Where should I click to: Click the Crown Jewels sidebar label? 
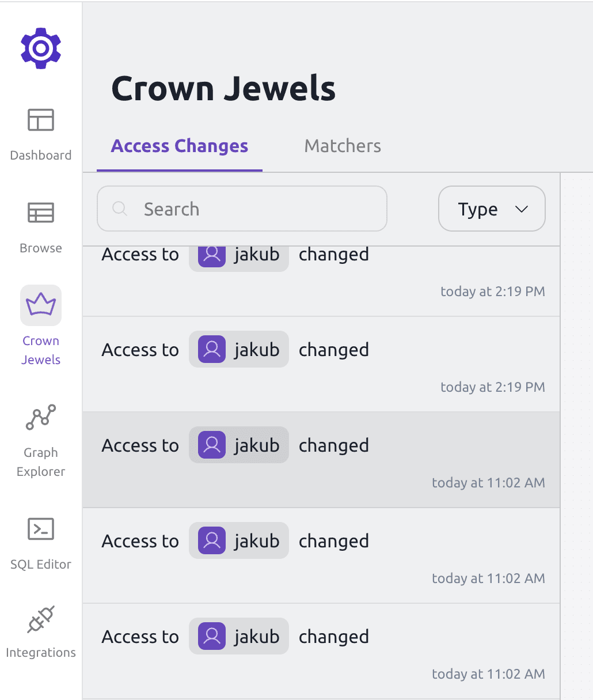(41, 350)
